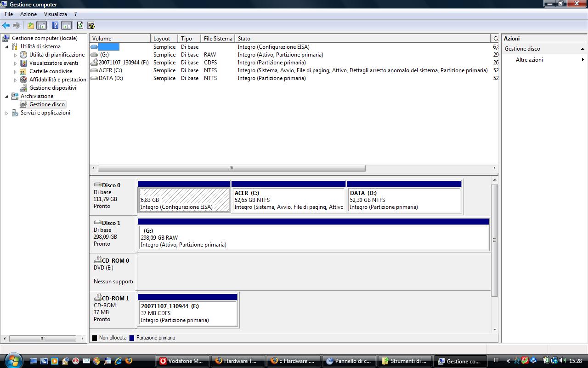The width and height of the screenshot is (588, 368).
Task: Expand Affidabilità e prestazioni node
Action: click(x=15, y=80)
